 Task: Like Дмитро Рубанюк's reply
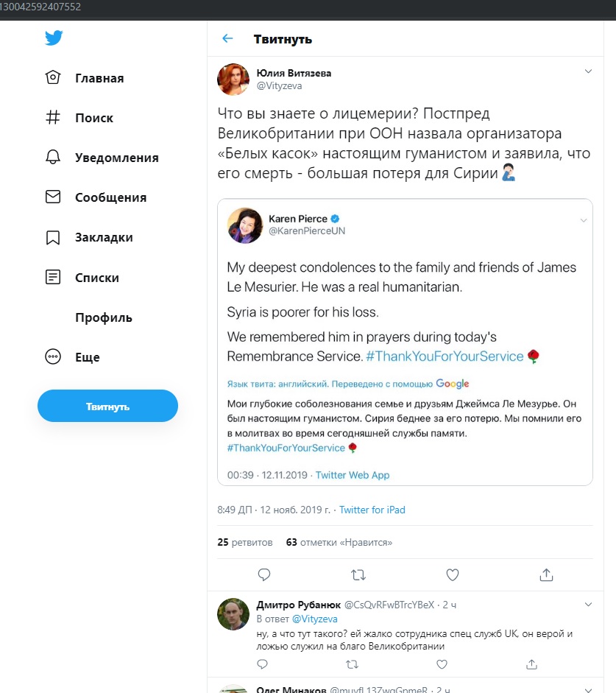442,664
